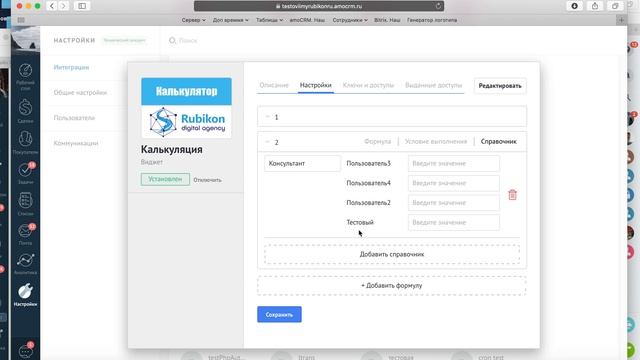This screenshot has height=360, width=640.
Task: Open Safari share button
Action: coord(595,6)
